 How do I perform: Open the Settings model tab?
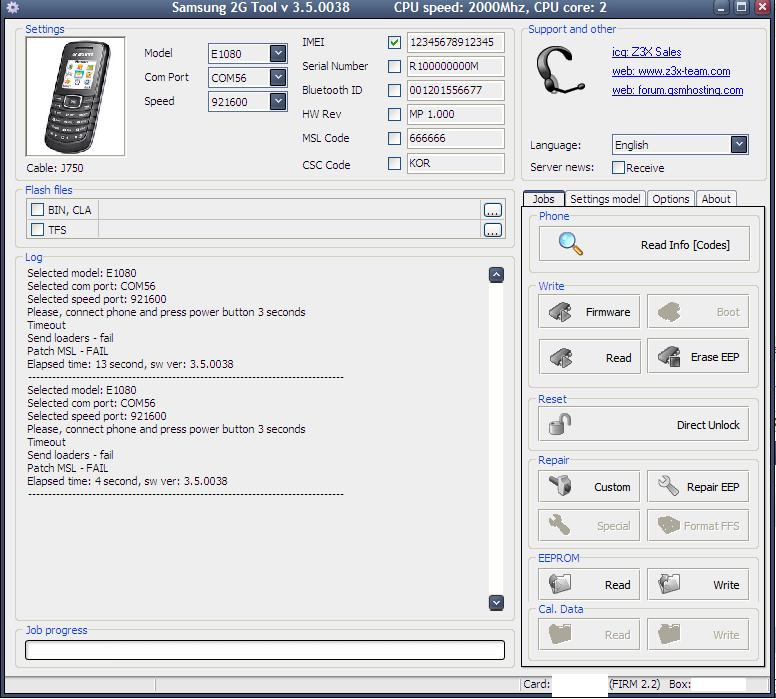coord(605,199)
